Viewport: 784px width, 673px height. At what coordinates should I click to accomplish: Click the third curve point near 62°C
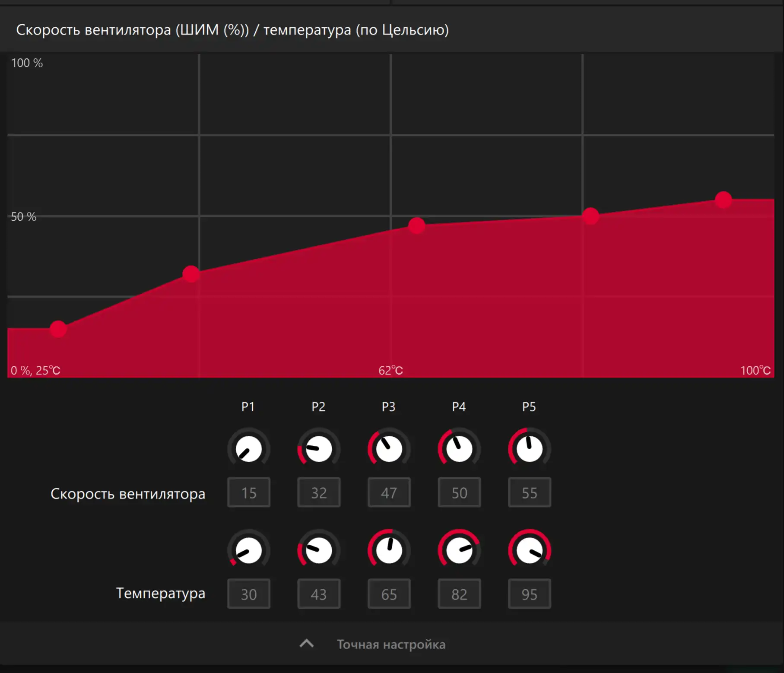tap(416, 225)
